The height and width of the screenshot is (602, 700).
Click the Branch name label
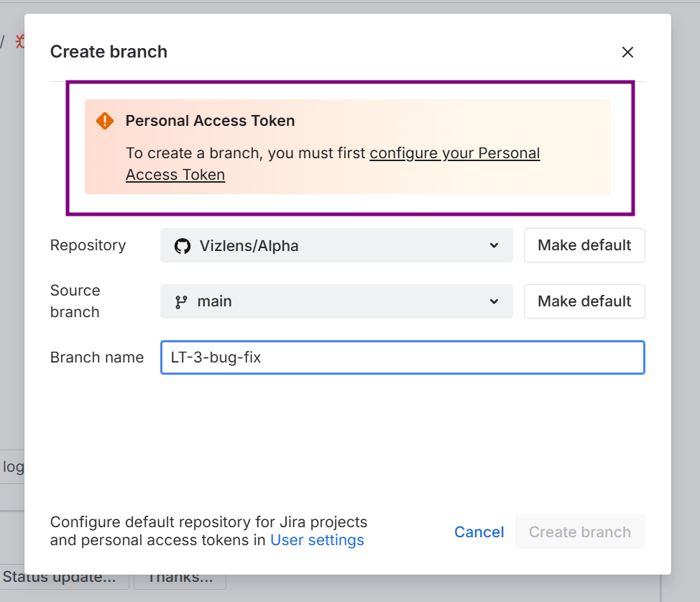pyautogui.click(x=97, y=357)
